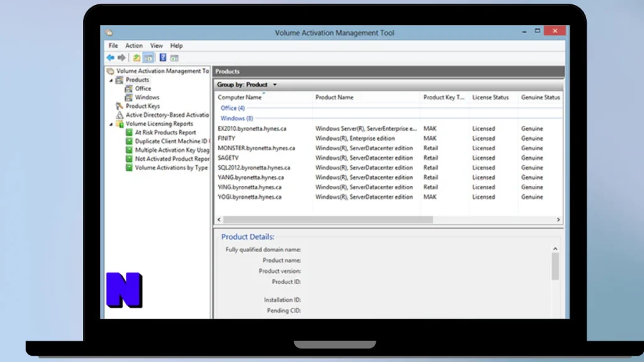Open the Help menu

point(177,45)
